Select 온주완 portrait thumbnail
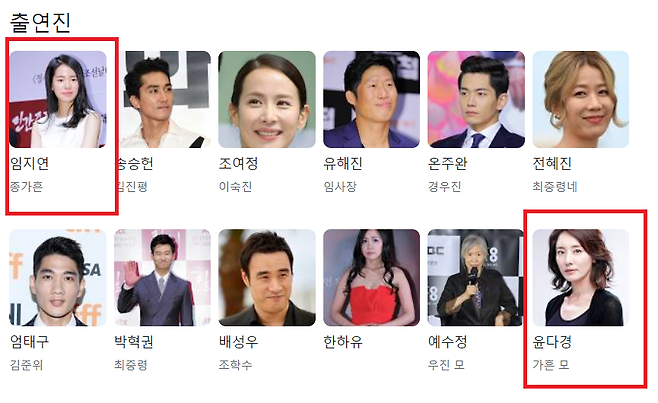This screenshot has width=658, height=403. coord(476,99)
